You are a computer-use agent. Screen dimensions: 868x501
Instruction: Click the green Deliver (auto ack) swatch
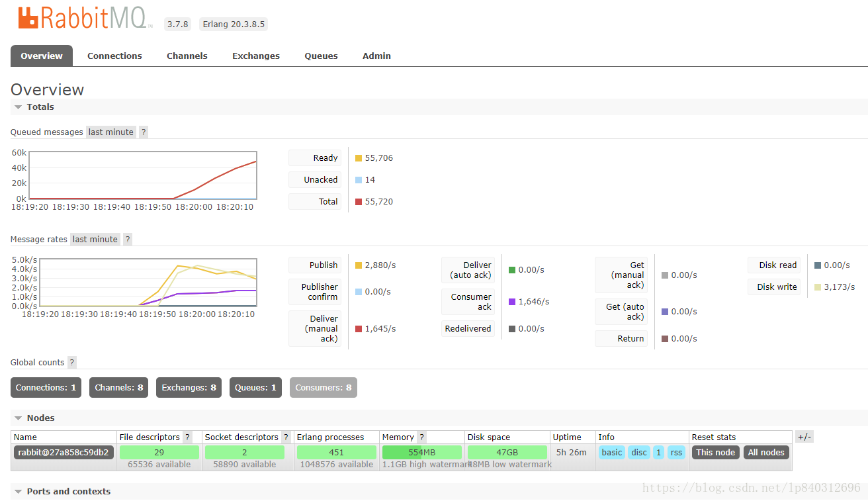click(x=512, y=270)
